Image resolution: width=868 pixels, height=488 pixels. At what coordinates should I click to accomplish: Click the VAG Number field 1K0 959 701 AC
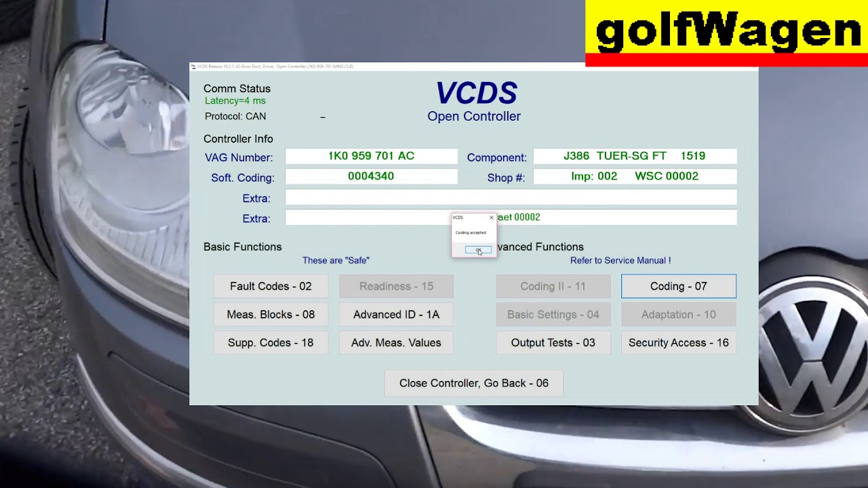click(x=371, y=156)
